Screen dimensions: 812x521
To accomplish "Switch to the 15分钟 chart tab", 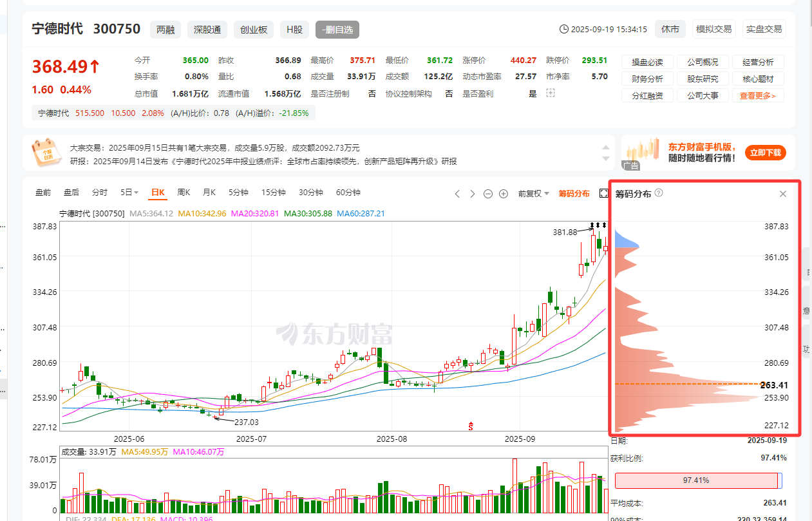I will coord(274,192).
